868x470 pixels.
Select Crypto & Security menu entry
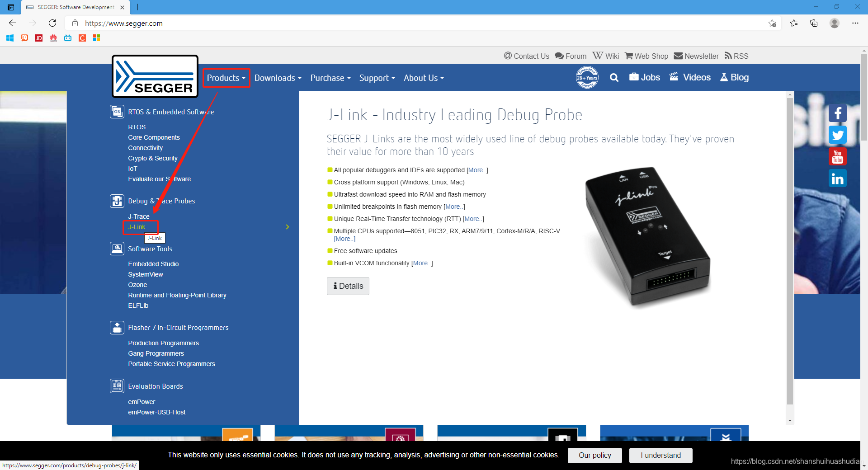(153, 158)
